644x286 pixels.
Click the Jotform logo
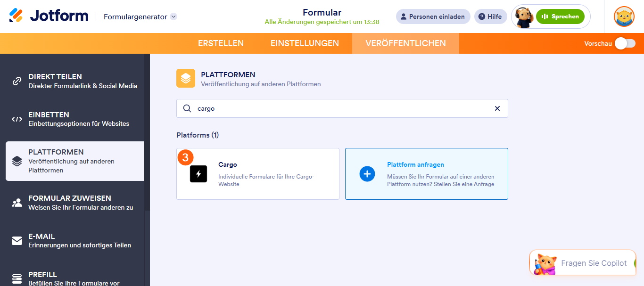pyautogui.click(x=49, y=16)
